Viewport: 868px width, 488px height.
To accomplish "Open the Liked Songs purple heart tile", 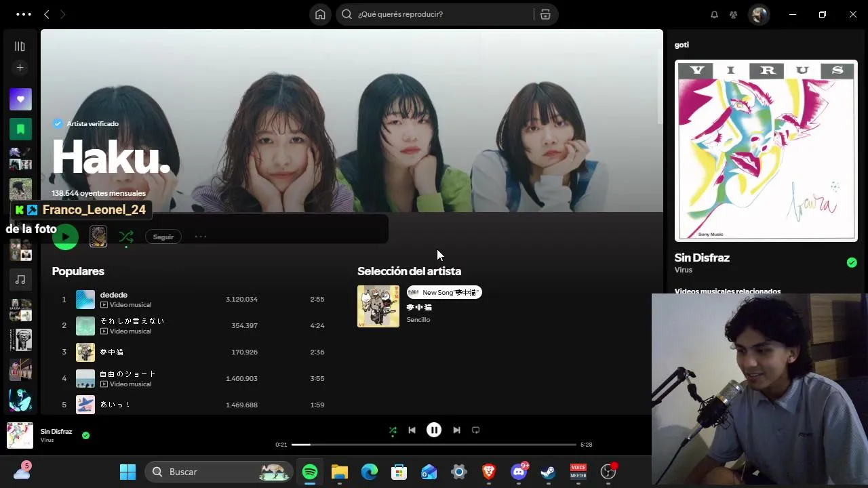I will coord(20,99).
